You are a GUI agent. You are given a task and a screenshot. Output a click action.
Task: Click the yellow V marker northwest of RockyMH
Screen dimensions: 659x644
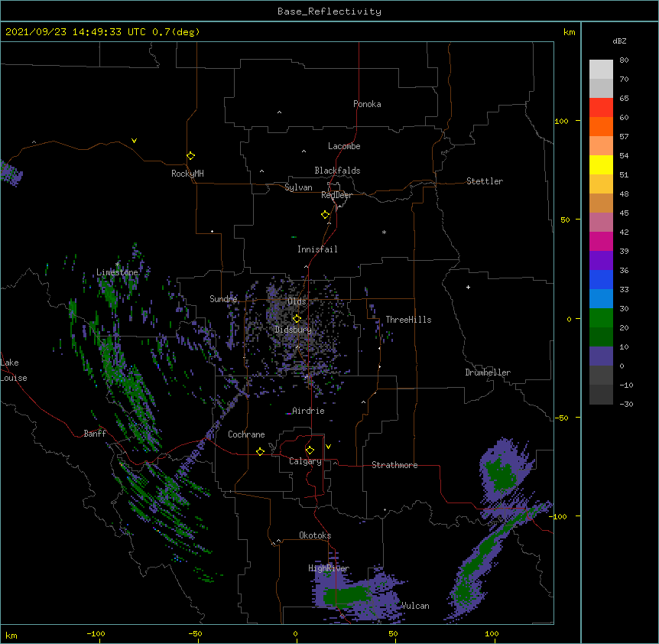pyautogui.click(x=134, y=141)
